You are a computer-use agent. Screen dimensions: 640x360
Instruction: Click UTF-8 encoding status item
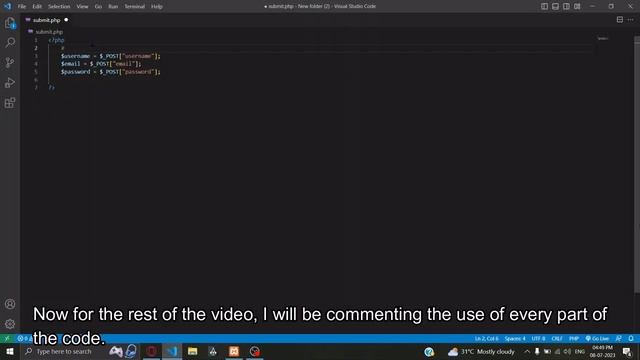(538, 339)
